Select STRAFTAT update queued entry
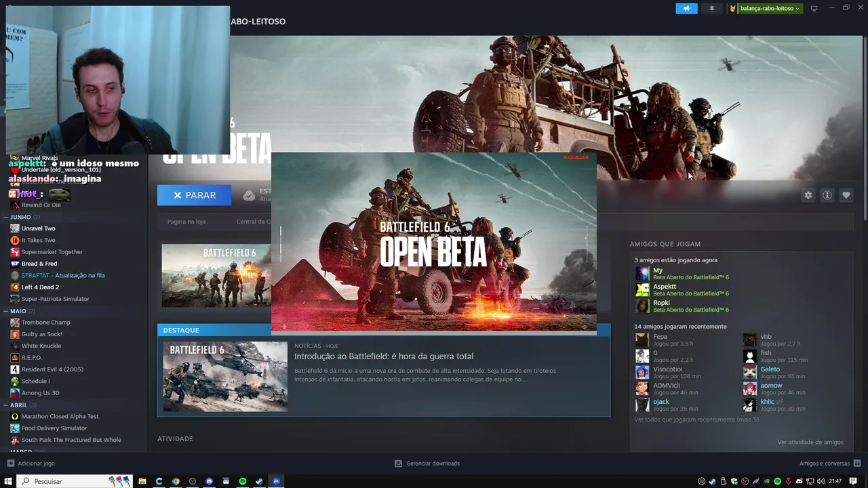The width and height of the screenshot is (868, 488). [x=63, y=275]
